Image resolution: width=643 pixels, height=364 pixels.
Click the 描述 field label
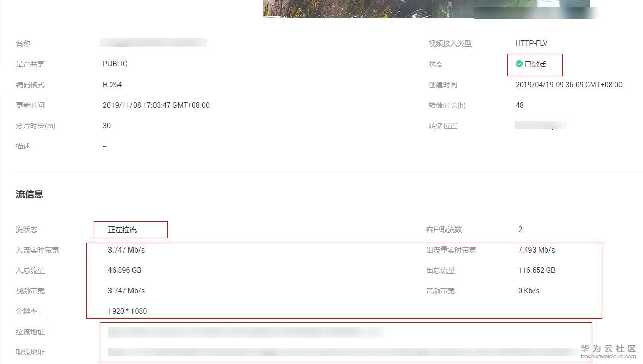pos(23,146)
